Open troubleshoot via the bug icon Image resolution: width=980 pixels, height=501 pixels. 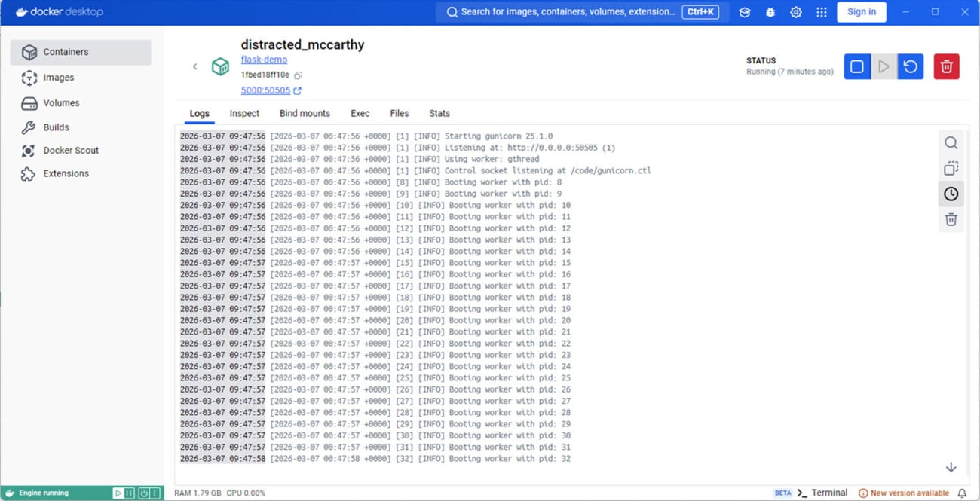coord(770,12)
